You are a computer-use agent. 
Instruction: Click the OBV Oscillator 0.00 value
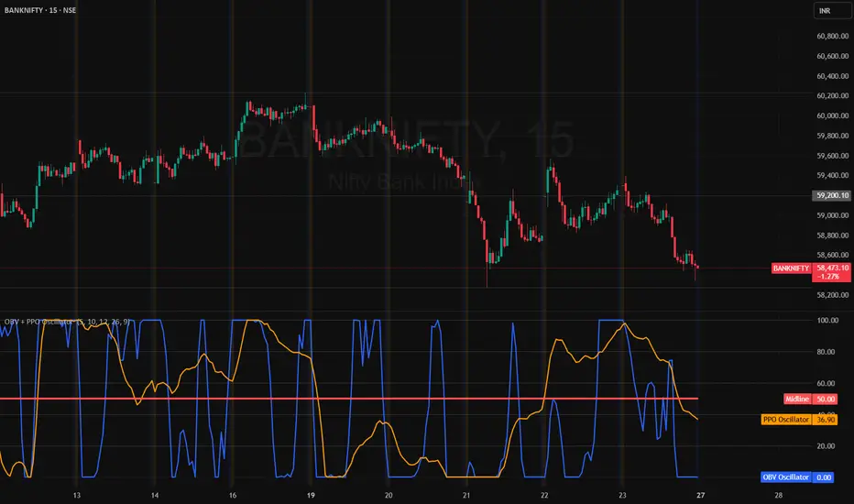[x=824, y=477]
